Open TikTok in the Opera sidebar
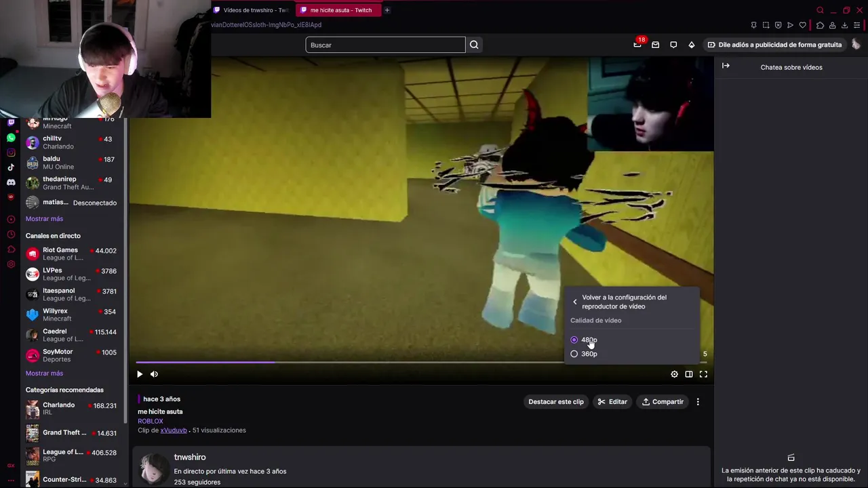868x488 pixels. pyautogui.click(x=11, y=167)
